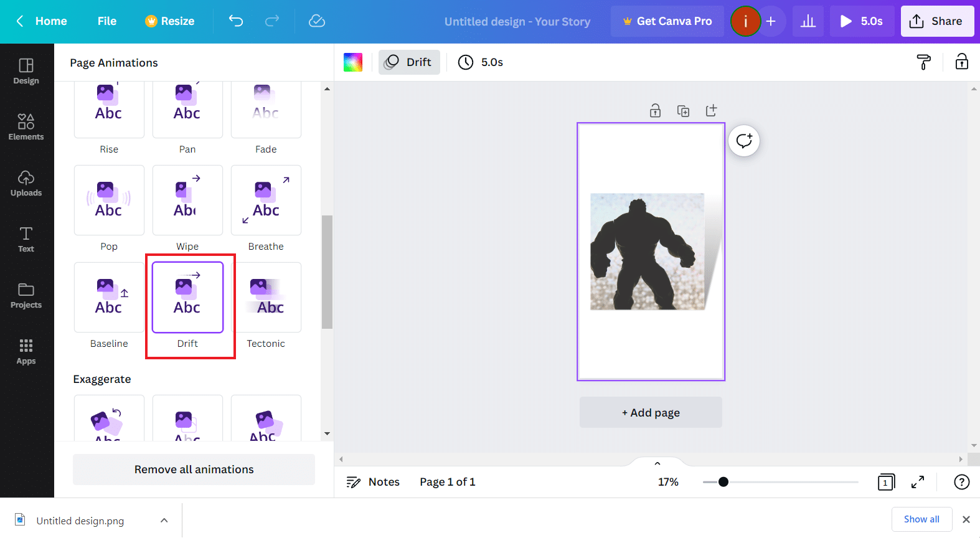Open the Notes panel
The height and width of the screenshot is (538, 980).
click(373, 482)
